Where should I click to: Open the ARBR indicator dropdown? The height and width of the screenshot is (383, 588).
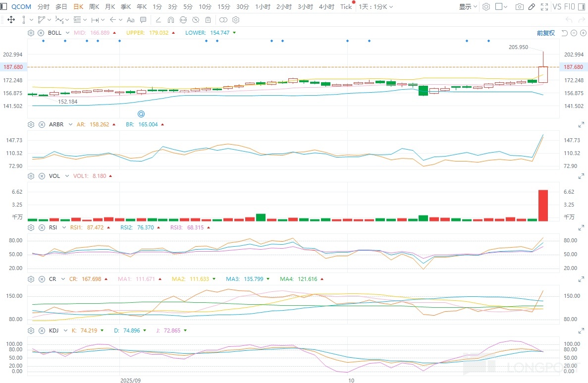click(70, 125)
